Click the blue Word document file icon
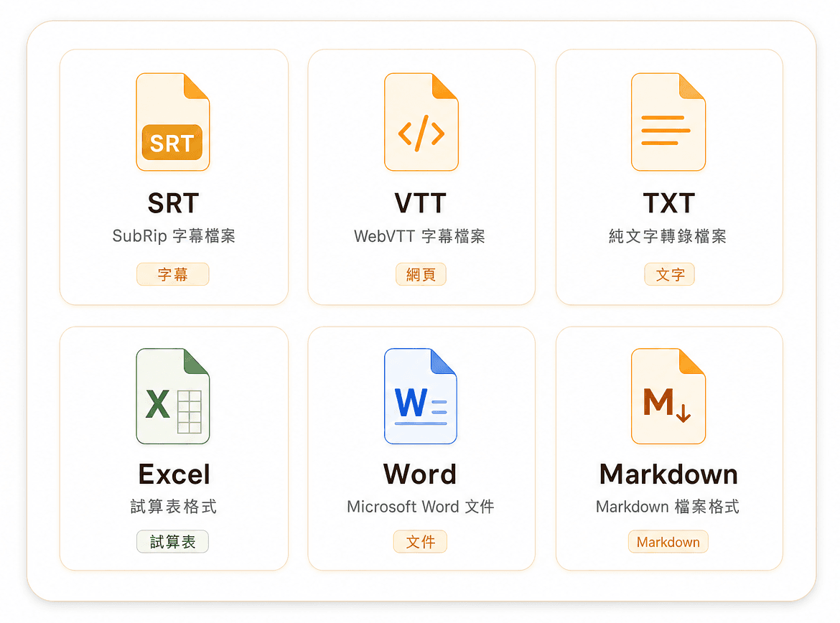This screenshot has height=623, width=840. 421,396
